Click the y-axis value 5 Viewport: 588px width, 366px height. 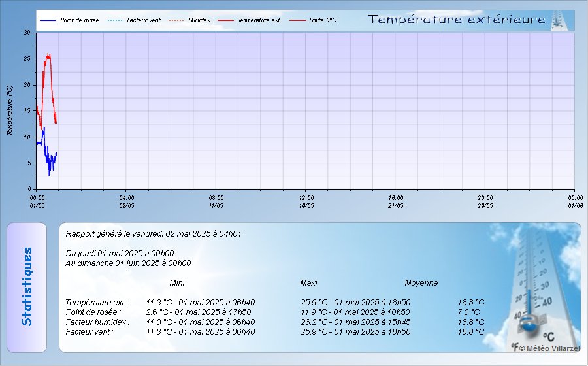(x=29, y=163)
